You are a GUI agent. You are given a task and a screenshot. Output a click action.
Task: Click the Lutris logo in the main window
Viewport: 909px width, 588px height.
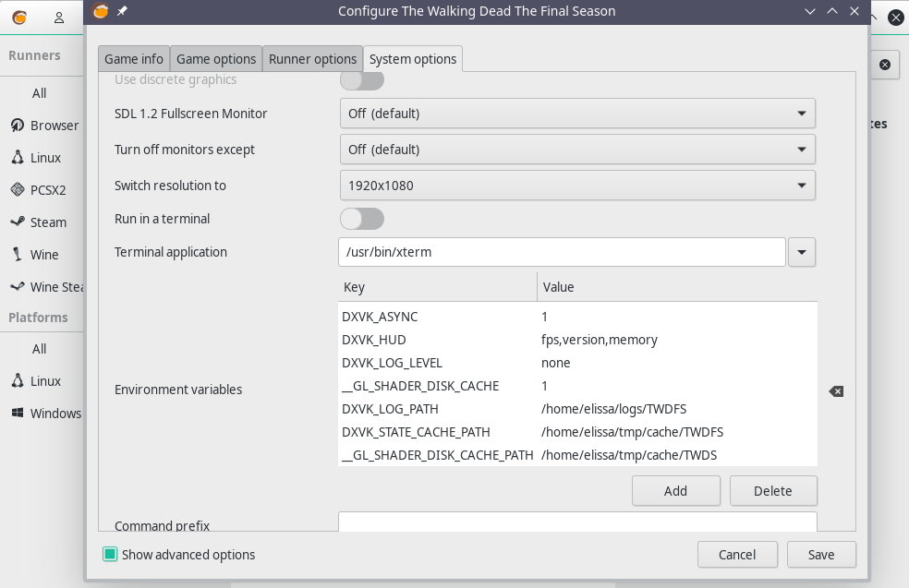[19, 18]
